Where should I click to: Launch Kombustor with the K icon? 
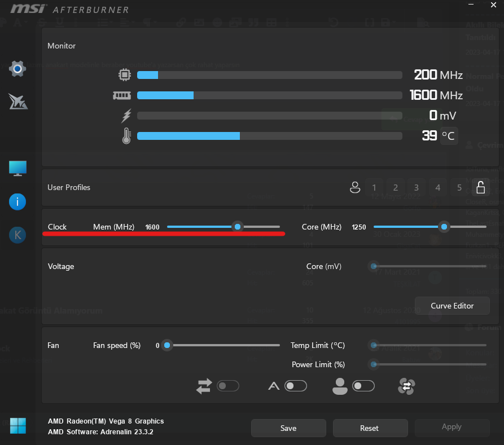pyautogui.click(x=17, y=235)
